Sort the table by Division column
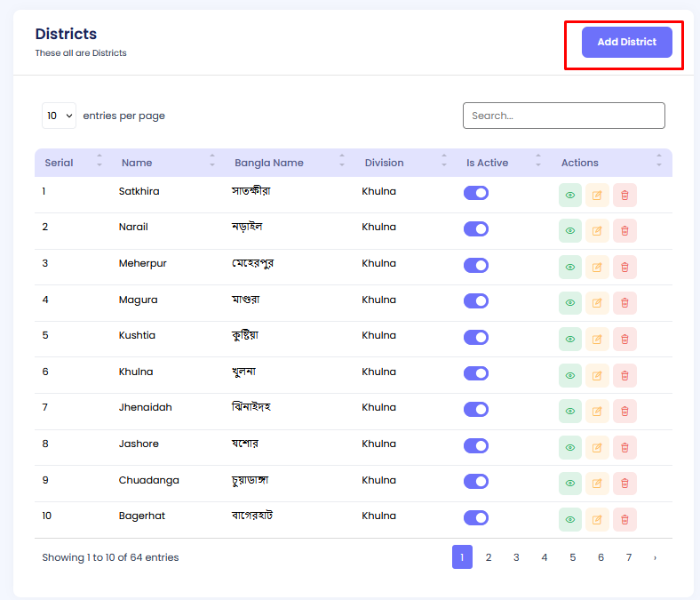The width and height of the screenshot is (700, 600). point(384,163)
